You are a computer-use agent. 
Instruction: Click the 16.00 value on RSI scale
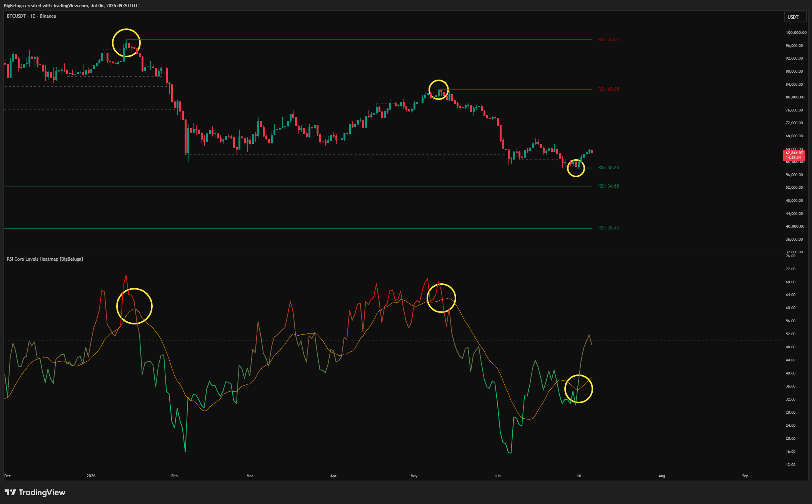790,452
